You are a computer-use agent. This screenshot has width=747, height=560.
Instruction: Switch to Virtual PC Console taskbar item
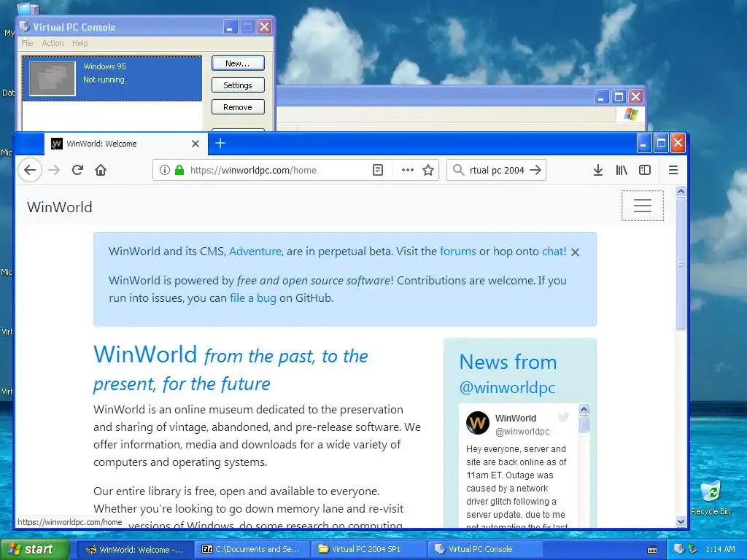[485, 549]
